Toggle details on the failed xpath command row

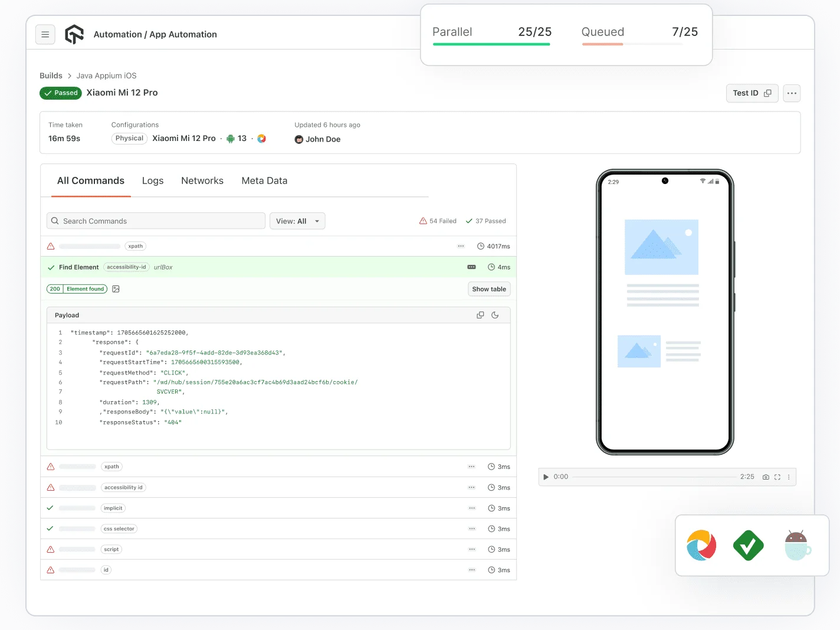461,246
